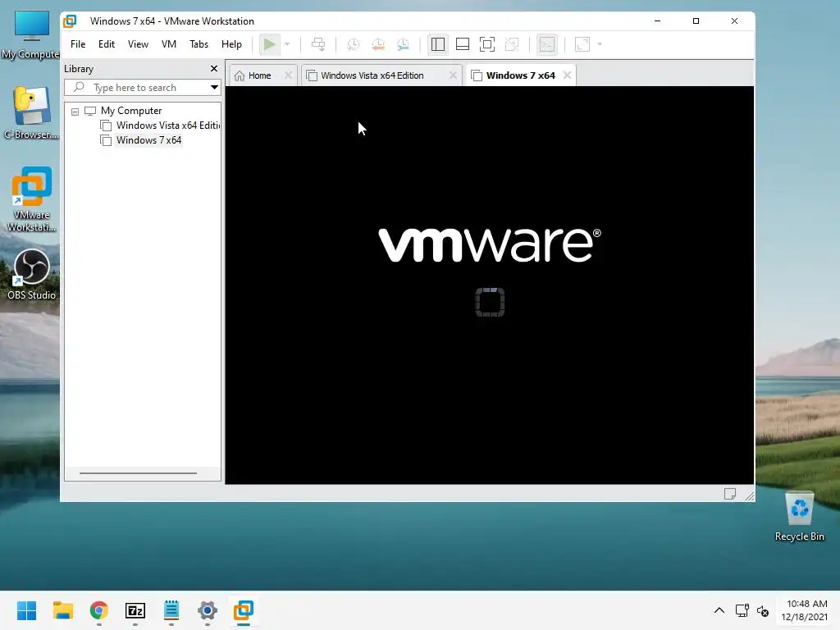840x630 pixels.
Task: Collapse the My Computer tree node
Action: (75, 112)
